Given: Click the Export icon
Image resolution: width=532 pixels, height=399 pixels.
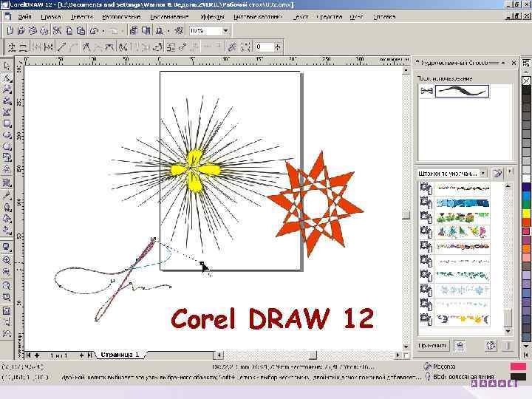Looking at the screenshot, I should (x=146, y=31).
